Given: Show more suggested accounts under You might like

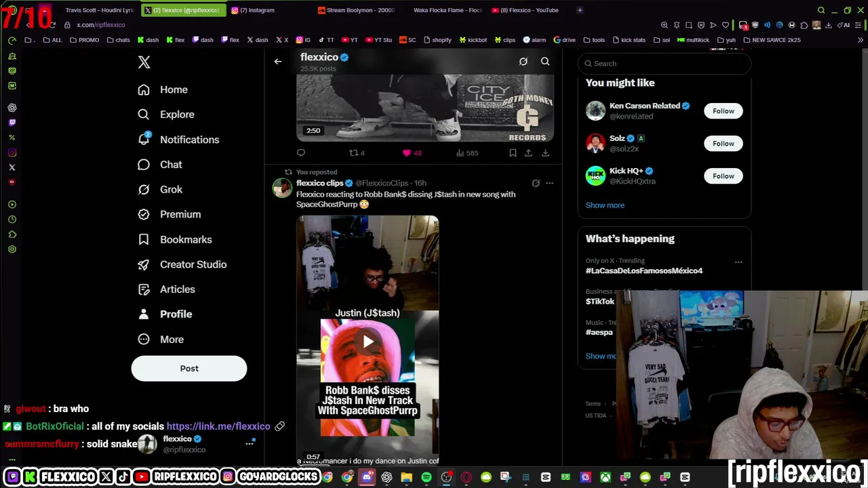Looking at the screenshot, I should pyautogui.click(x=605, y=205).
